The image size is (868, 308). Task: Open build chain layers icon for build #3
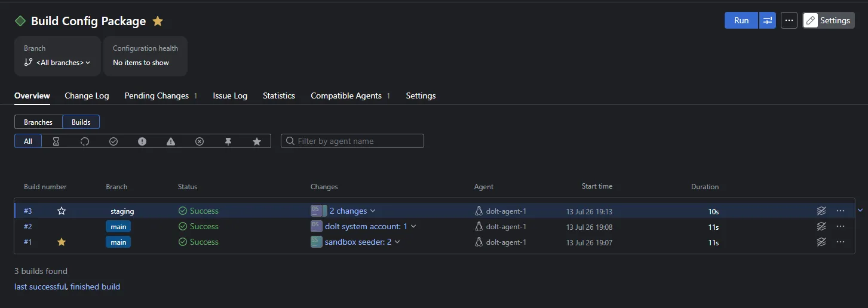click(821, 211)
